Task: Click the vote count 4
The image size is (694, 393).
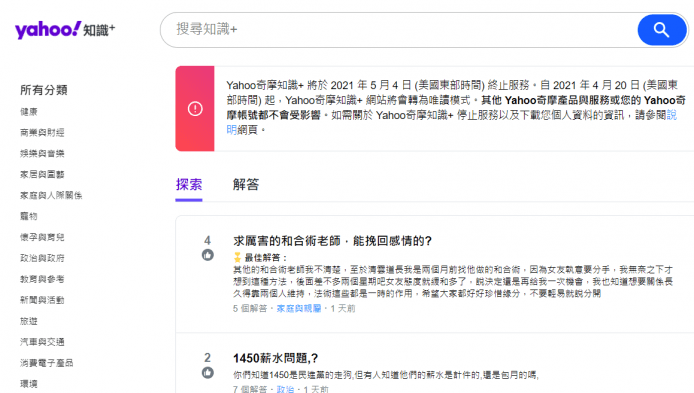Action: [208, 240]
